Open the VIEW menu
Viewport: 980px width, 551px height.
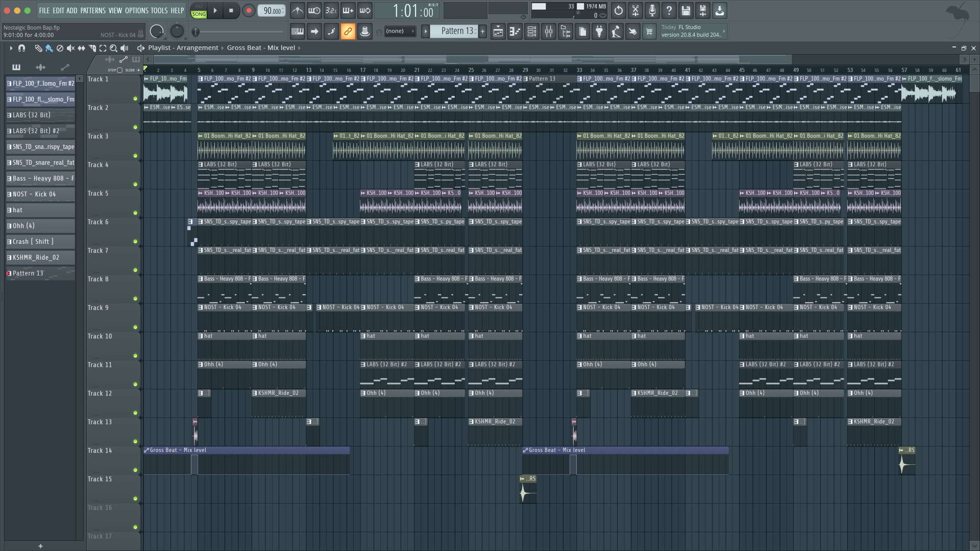click(x=115, y=11)
